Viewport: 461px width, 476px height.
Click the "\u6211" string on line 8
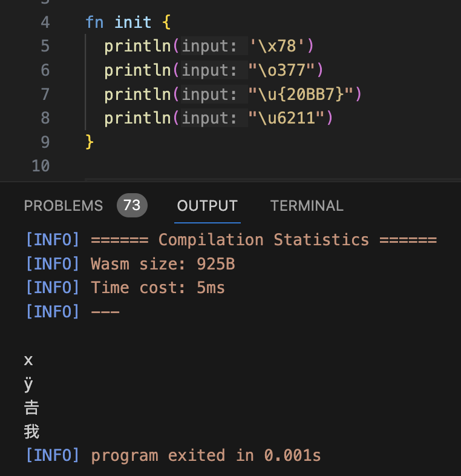point(287,117)
